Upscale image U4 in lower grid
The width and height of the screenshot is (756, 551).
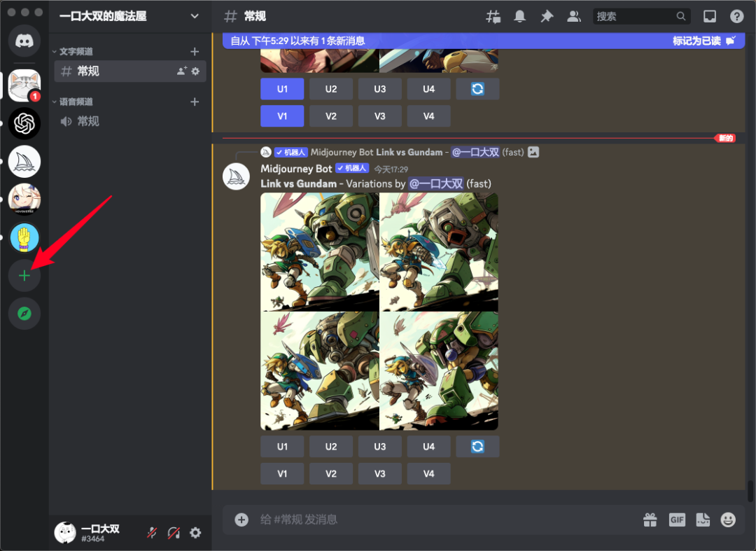point(428,447)
